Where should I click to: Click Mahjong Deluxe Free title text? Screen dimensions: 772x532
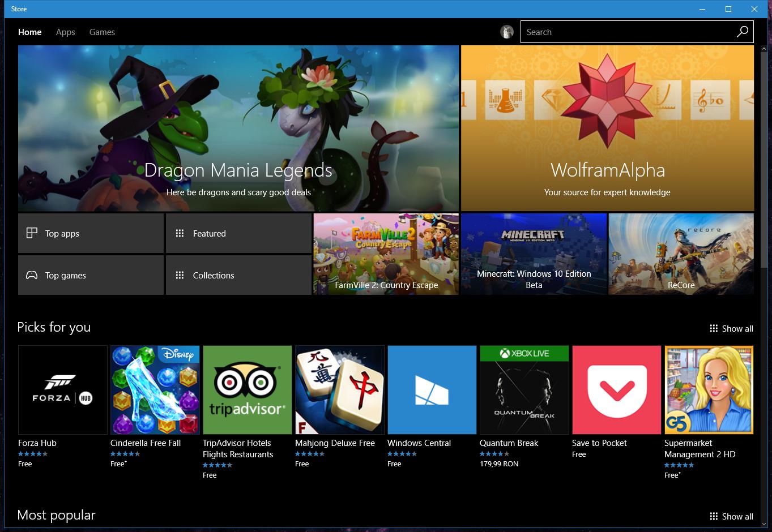point(335,443)
